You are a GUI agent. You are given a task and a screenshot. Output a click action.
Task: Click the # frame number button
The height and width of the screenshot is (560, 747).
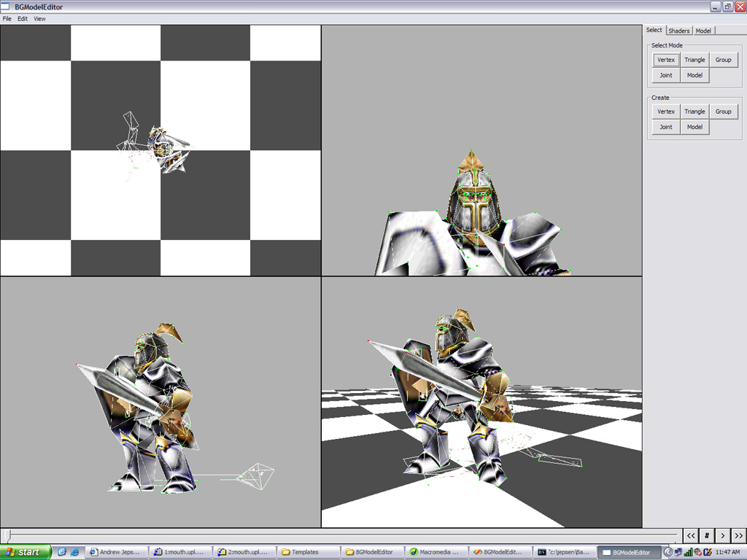coord(707,535)
